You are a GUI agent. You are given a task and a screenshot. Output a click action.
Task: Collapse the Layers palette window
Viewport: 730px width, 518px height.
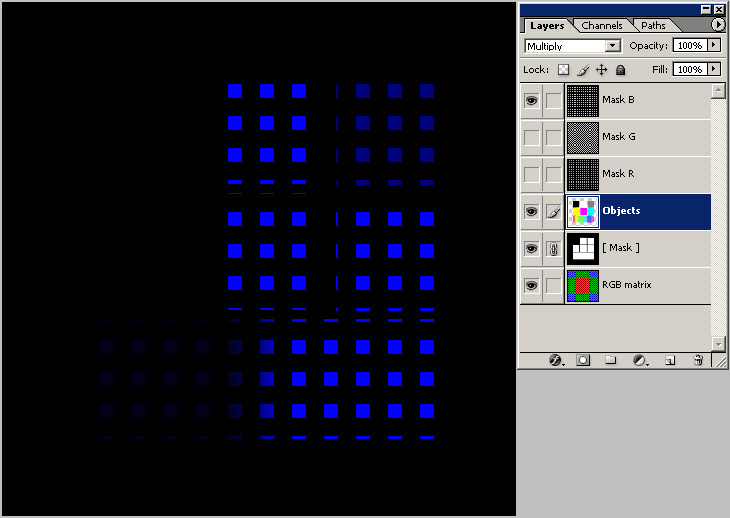(706, 9)
